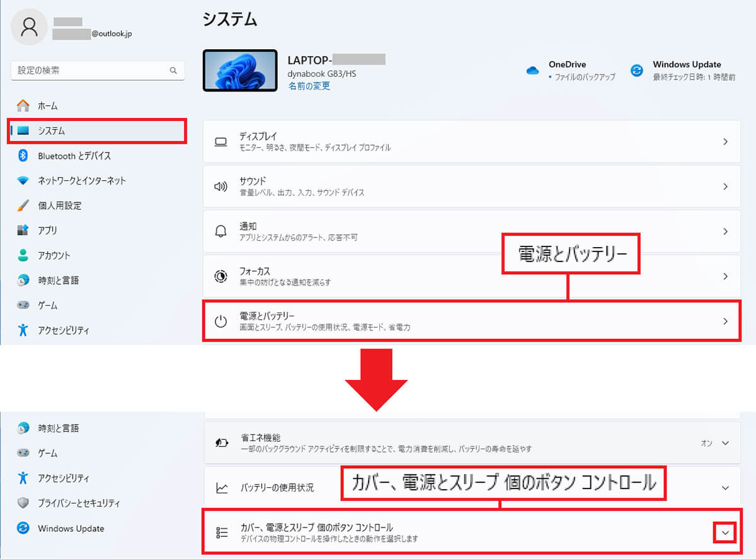Click the バッテリーの使用状況 chart icon
Image resolution: width=756 pixels, height=559 pixels.
(221, 488)
